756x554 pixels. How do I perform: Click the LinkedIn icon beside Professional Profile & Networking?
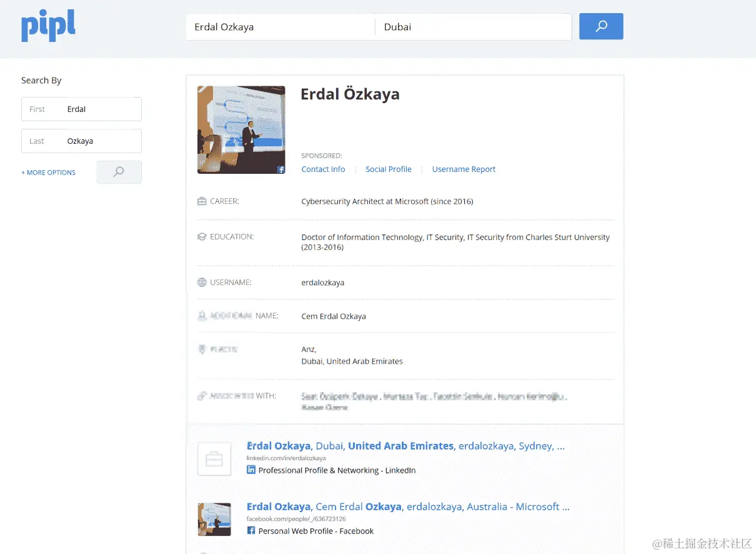point(251,470)
